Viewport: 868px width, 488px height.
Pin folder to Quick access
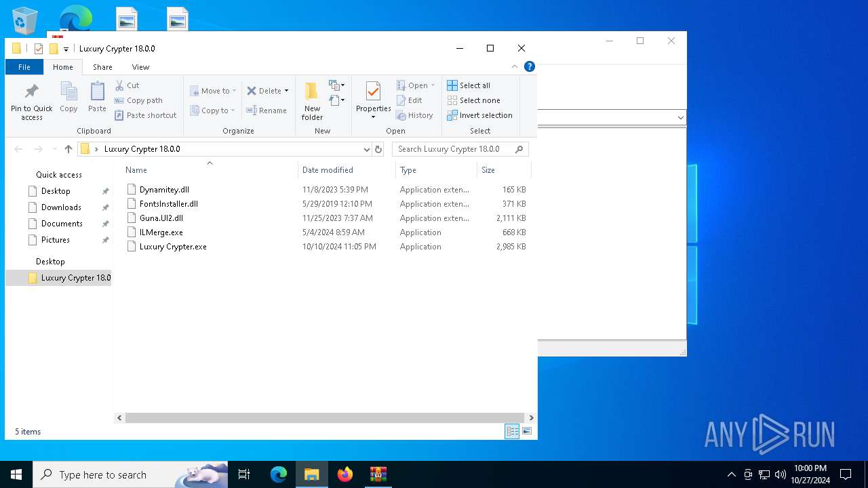click(x=31, y=102)
